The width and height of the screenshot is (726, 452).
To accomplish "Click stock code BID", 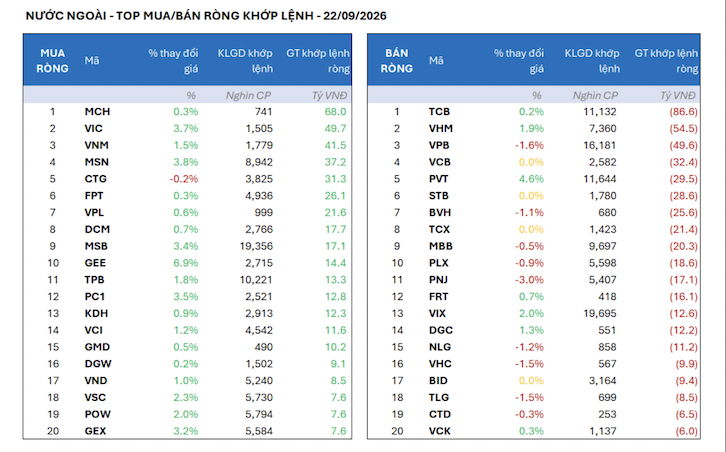I will pyautogui.click(x=438, y=381).
